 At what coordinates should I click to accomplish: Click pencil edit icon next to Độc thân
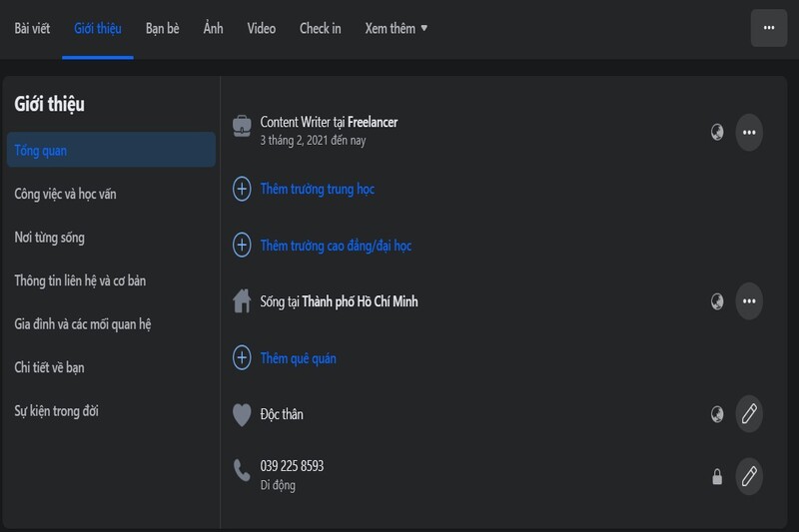(x=749, y=413)
